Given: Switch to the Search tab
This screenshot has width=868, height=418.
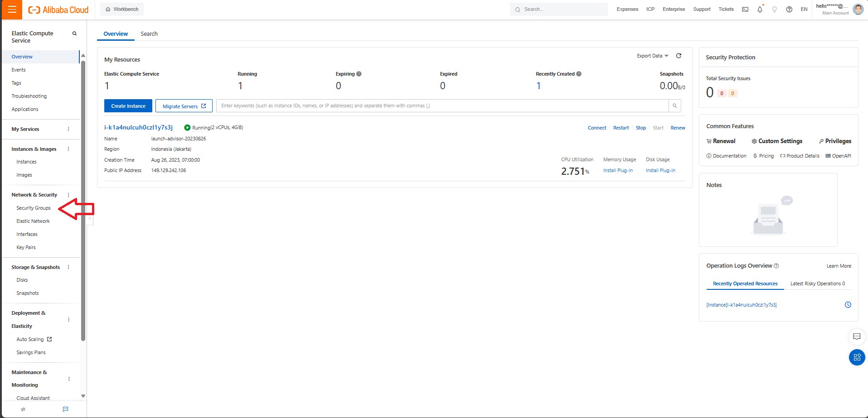Looking at the screenshot, I should (149, 34).
